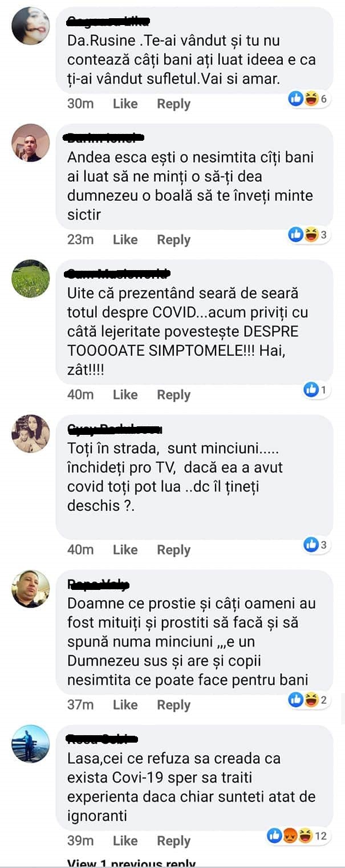Reply to the comment posted 23m ago
The image size is (345, 868).
click(173, 239)
